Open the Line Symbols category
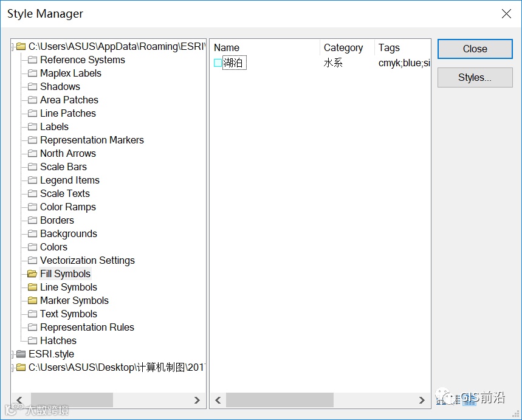 tap(69, 287)
